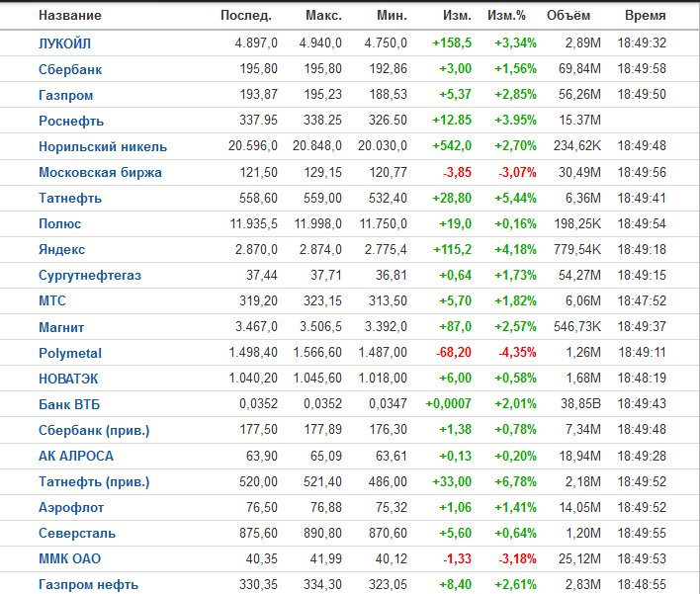Open the ММК ОАО link

point(69,558)
